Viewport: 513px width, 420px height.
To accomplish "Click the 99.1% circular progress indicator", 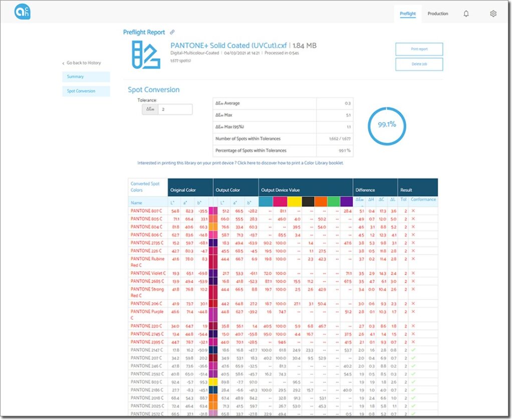I will 387,126.
